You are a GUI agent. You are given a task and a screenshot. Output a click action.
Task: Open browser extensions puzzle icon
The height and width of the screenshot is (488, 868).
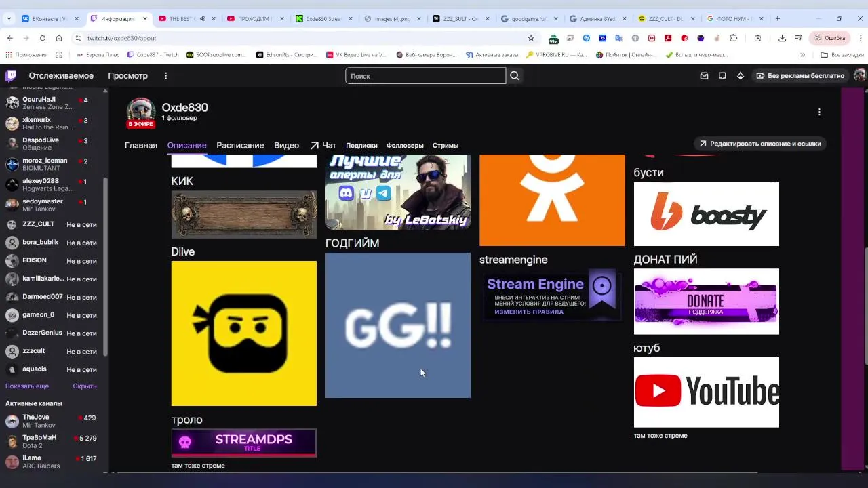tap(733, 38)
